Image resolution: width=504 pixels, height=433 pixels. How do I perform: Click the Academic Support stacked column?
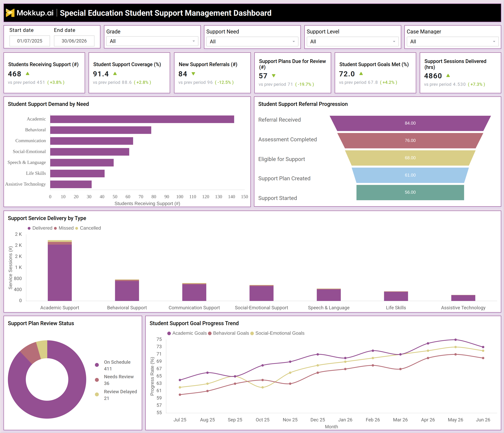[x=60, y=271]
